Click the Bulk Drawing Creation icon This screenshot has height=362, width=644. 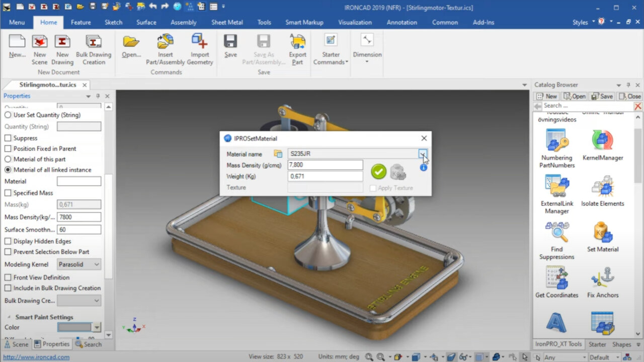click(94, 42)
